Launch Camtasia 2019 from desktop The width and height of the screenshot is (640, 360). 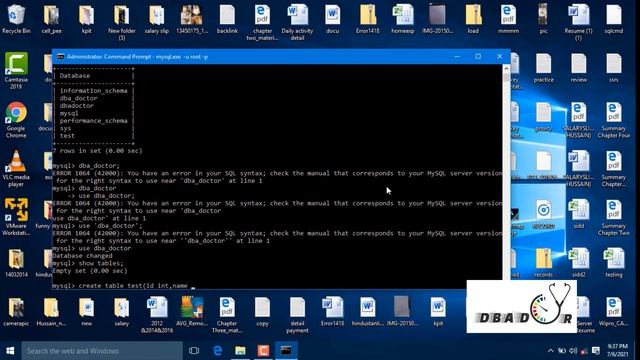point(16,70)
